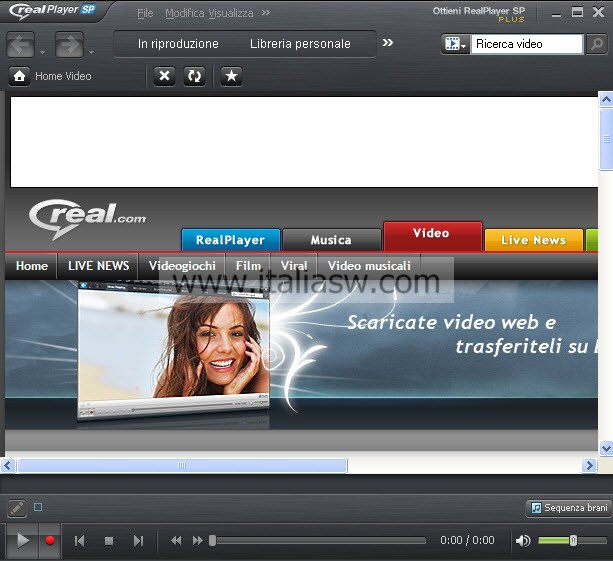Click the vertical scrollbar thumb

[606, 139]
